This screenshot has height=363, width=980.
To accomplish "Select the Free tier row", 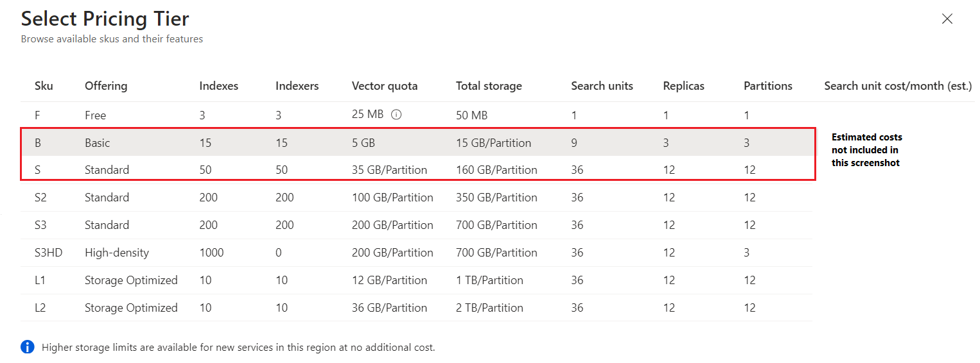I will click(x=95, y=115).
